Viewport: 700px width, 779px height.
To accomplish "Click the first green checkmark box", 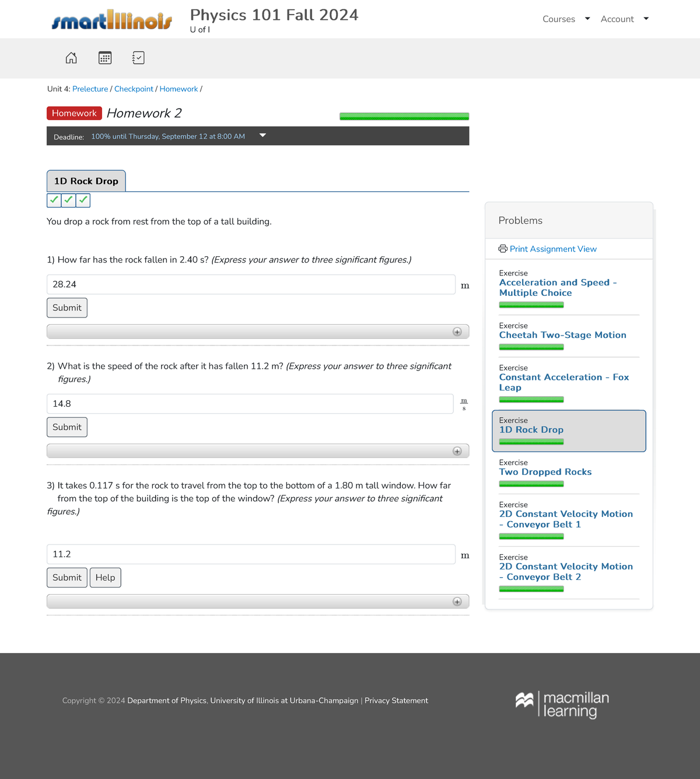I will tap(54, 200).
